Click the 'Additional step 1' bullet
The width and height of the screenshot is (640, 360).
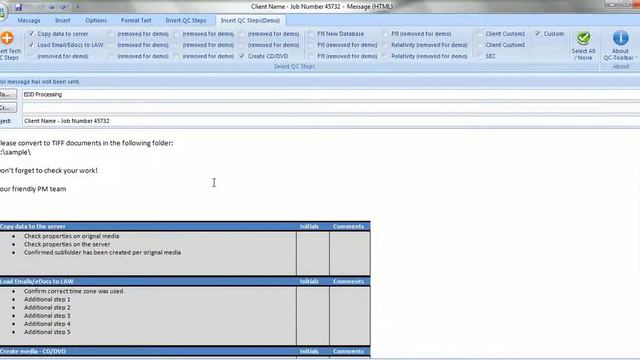coord(47,299)
